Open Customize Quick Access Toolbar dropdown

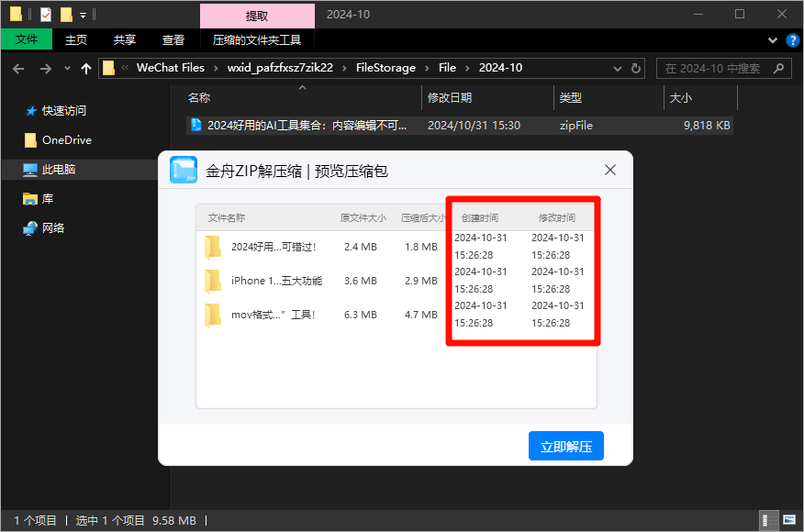coord(84,16)
